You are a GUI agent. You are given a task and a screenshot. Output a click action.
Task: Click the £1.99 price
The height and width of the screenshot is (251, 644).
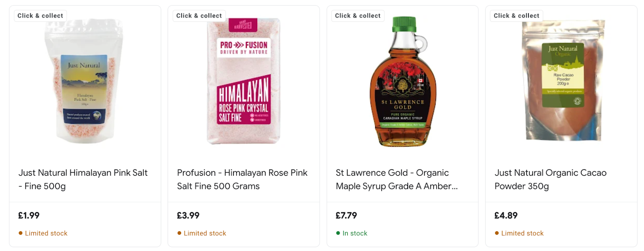(x=29, y=216)
